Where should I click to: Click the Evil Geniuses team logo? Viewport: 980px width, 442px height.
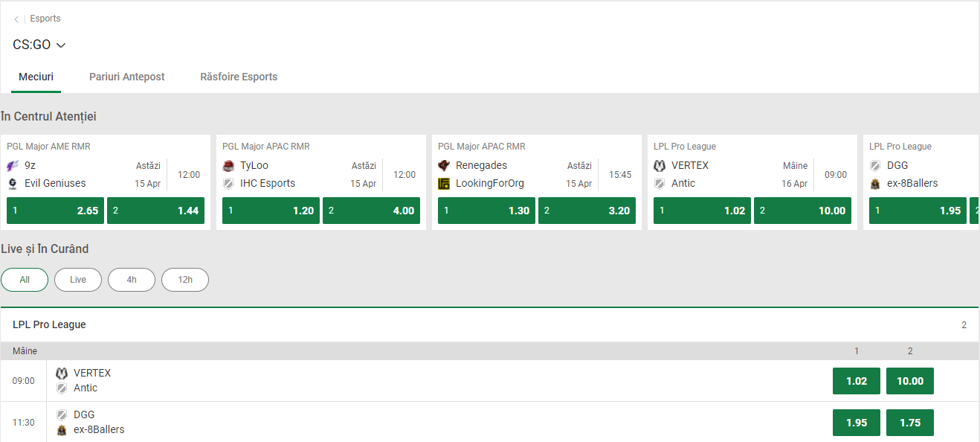[x=13, y=184]
